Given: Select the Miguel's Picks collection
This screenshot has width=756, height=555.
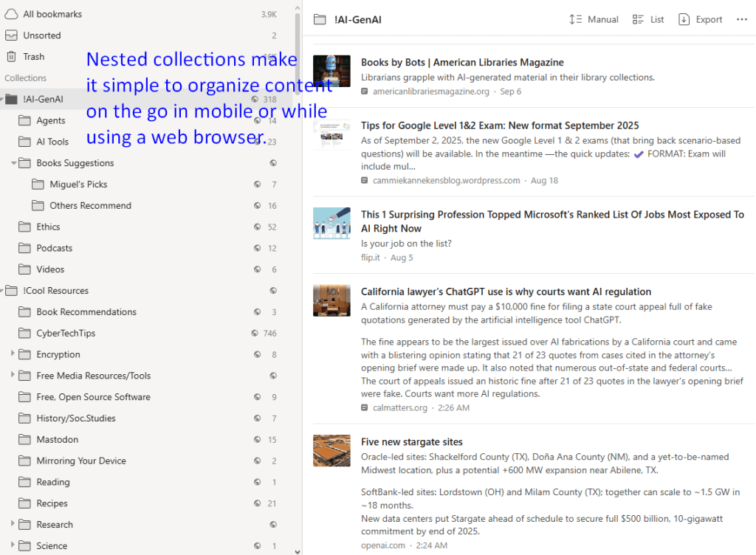Looking at the screenshot, I should click(x=78, y=185).
